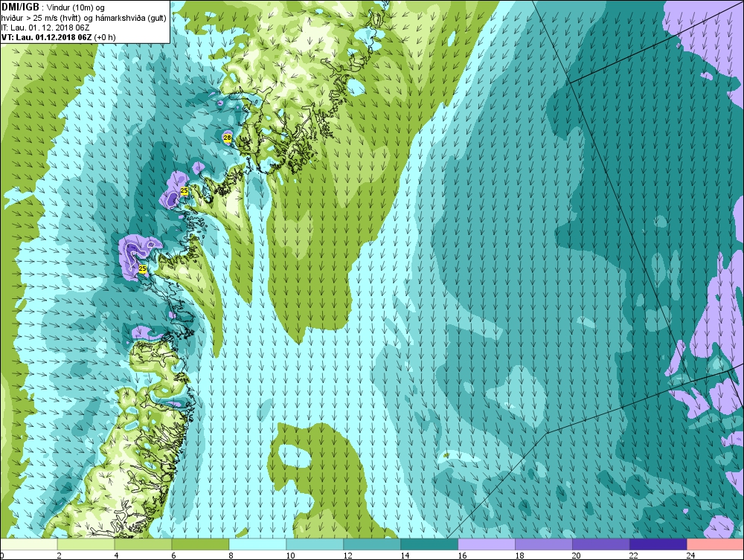Click the legend scale number 6

coord(173,556)
